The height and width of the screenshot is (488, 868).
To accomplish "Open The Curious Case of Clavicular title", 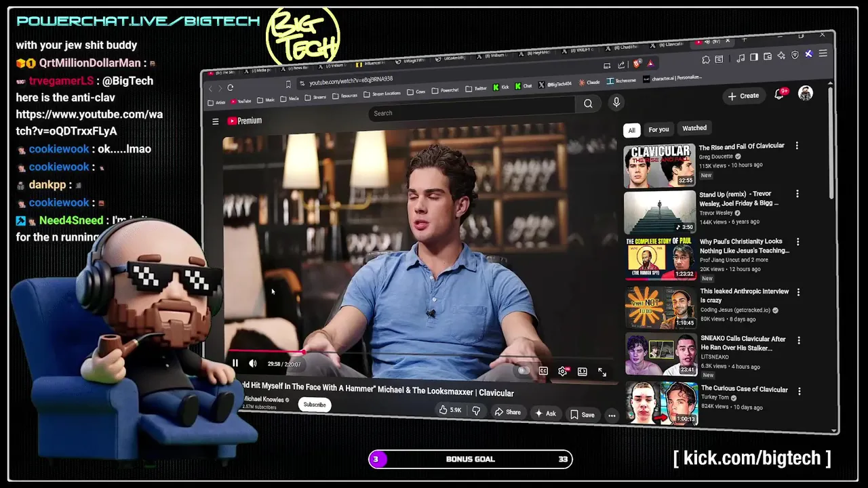I will point(744,389).
